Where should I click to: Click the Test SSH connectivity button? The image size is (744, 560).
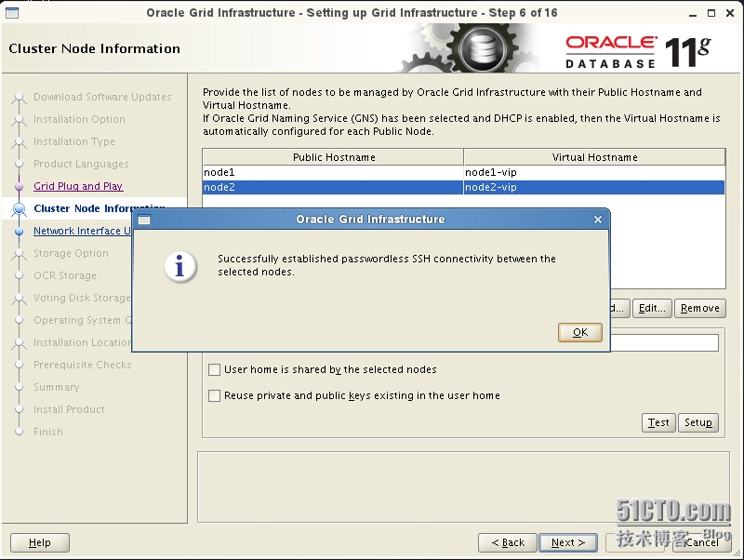(658, 422)
